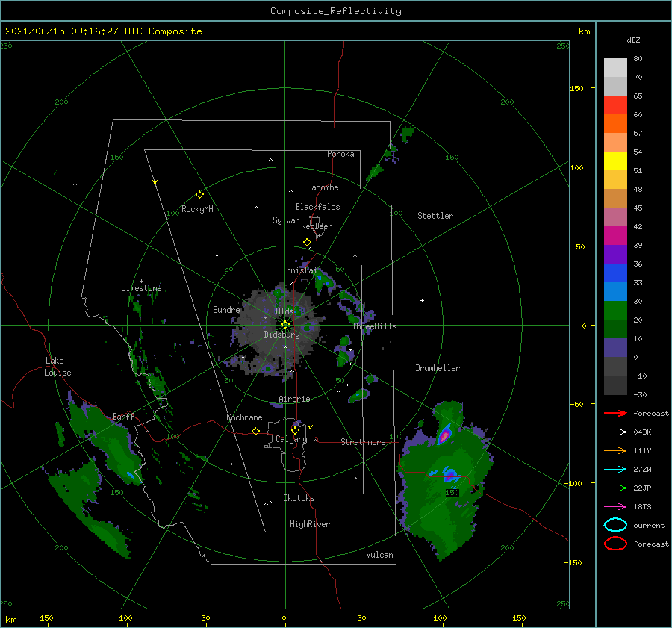Click the Composite_Reflectivity title
Screen dimensions: 672x628
(x=336, y=11)
